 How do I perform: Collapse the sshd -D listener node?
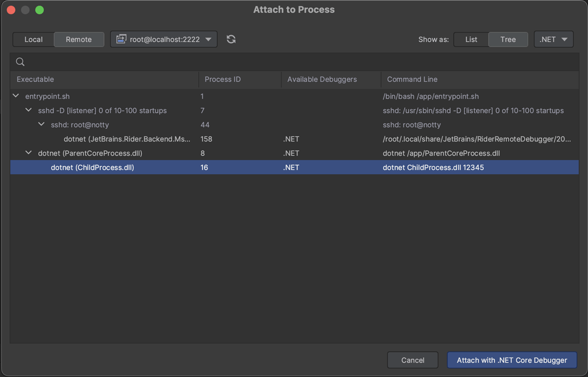pyautogui.click(x=28, y=111)
